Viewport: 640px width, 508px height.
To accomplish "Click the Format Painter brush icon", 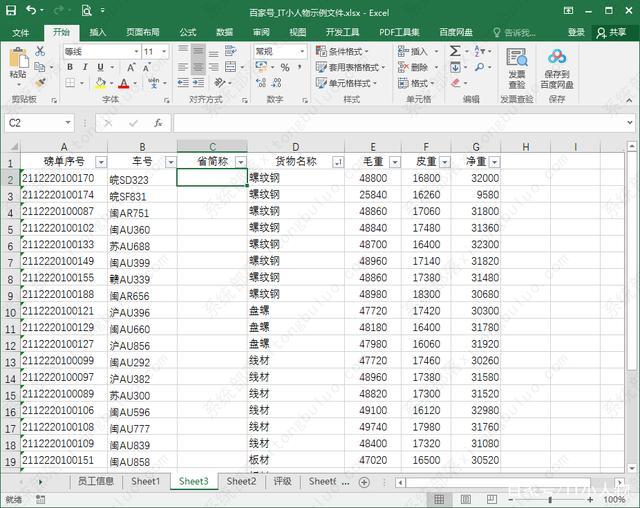I will (40, 82).
